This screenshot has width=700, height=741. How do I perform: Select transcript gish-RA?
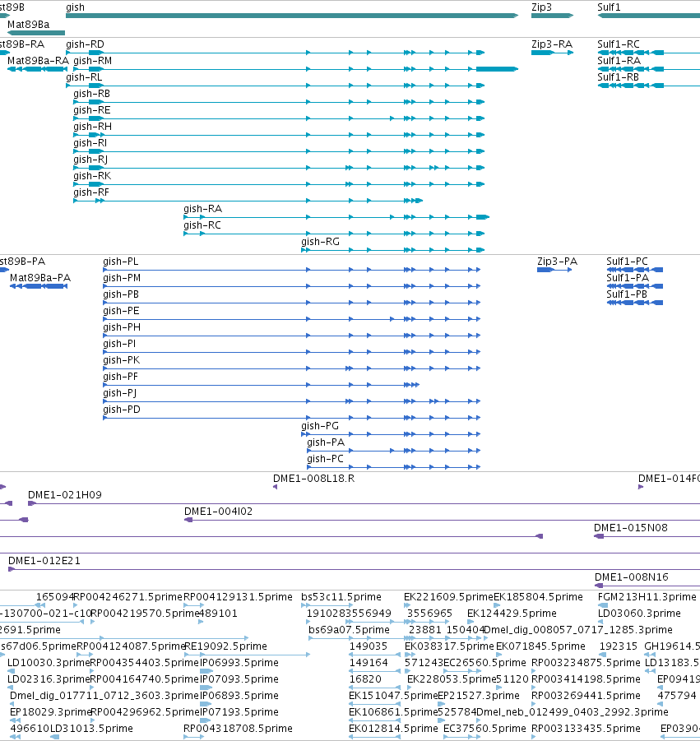click(x=336, y=217)
